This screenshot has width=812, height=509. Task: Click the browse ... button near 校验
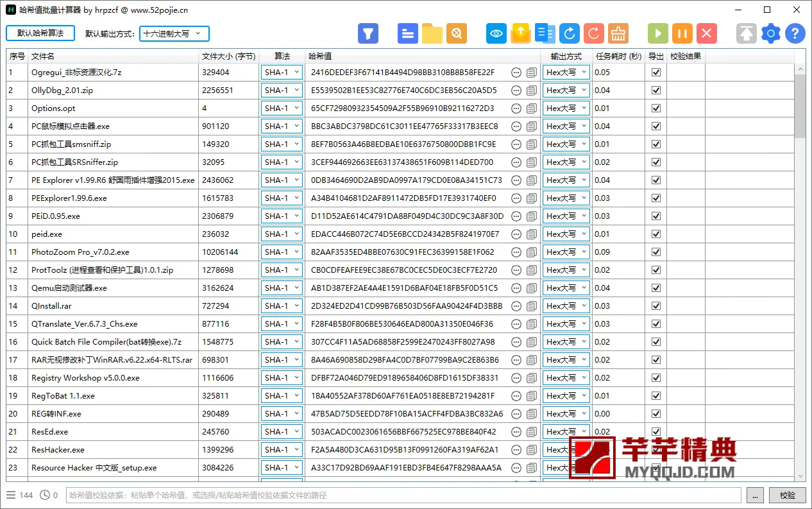coord(755,495)
